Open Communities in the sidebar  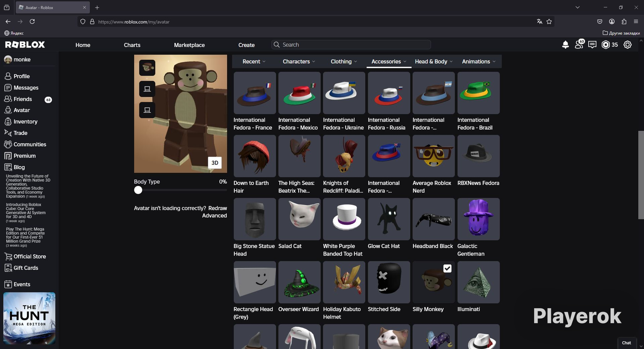pos(25,144)
